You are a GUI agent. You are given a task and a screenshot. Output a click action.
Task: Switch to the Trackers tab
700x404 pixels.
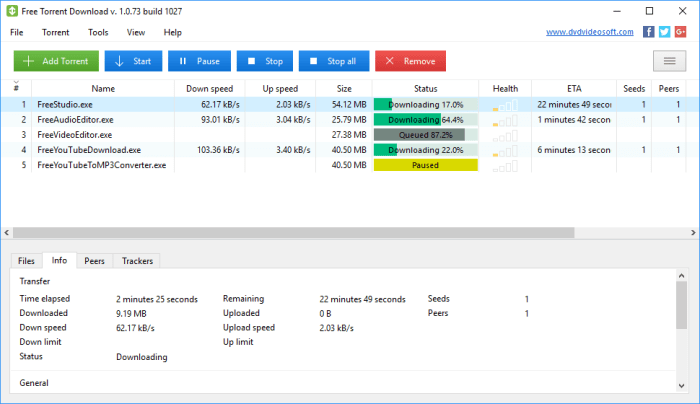point(137,261)
